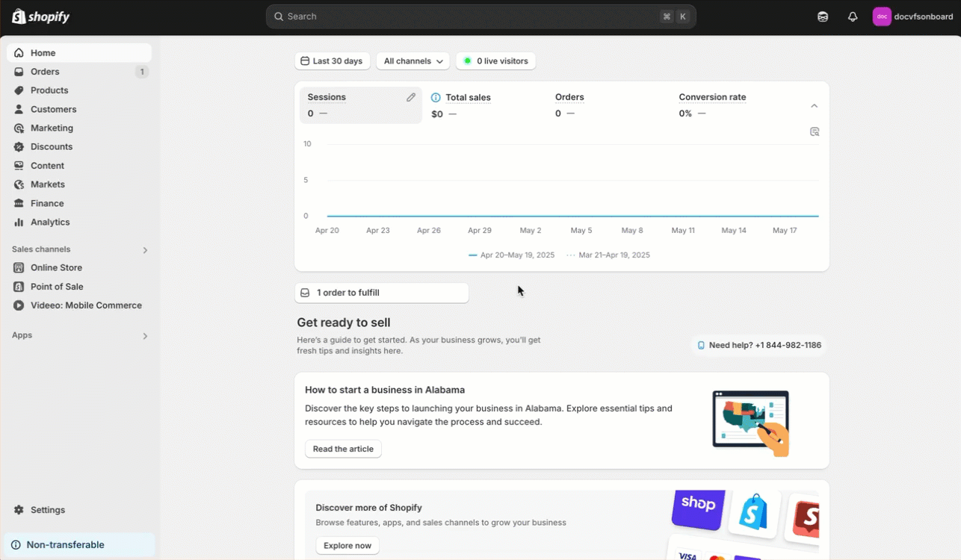961x560 pixels.
Task: Click the pencil edit icon on Sessions
Action: click(411, 97)
